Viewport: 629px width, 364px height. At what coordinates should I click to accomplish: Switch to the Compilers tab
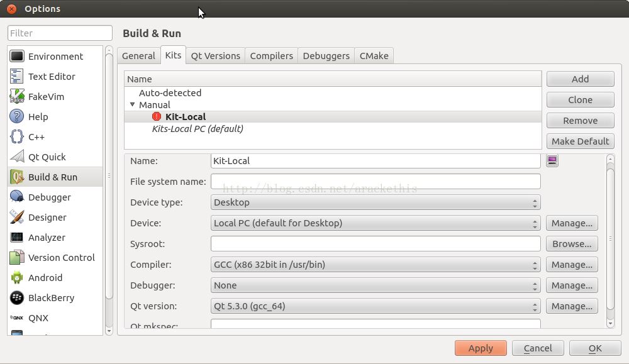(x=271, y=56)
